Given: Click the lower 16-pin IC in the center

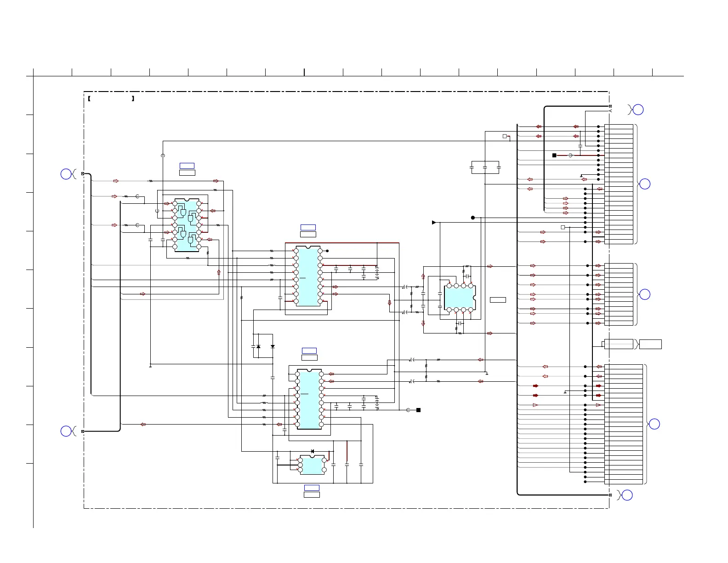Looking at the screenshot, I should [309, 399].
